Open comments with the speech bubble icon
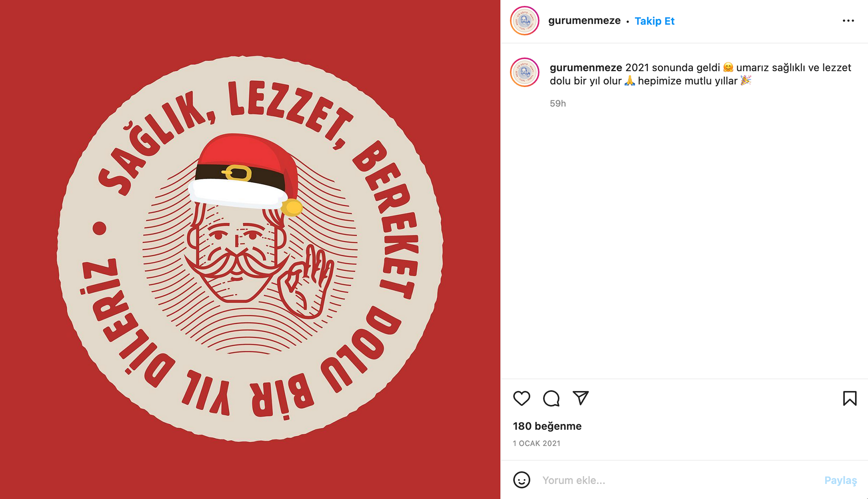 pos(551,398)
